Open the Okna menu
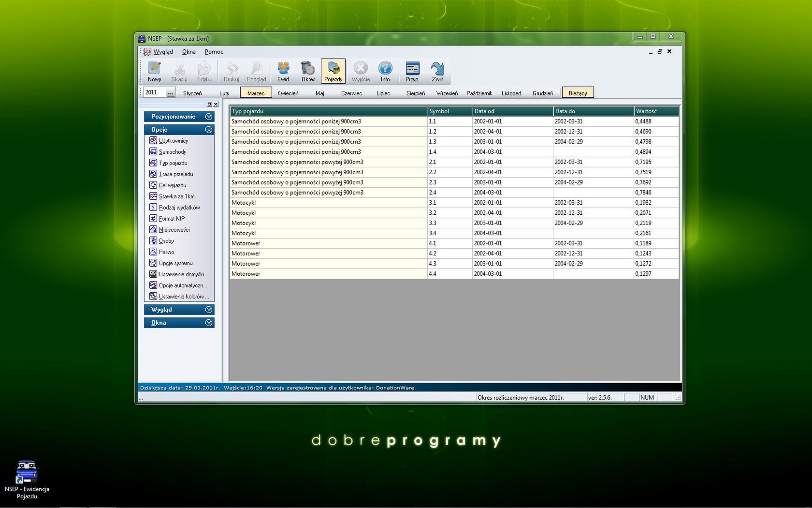The width and height of the screenshot is (812, 508). click(188, 52)
